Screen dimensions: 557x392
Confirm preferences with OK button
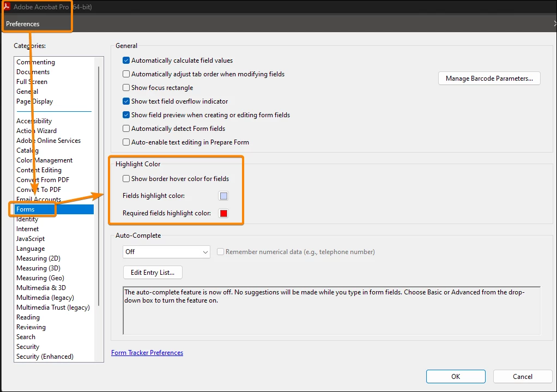tap(456, 376)
